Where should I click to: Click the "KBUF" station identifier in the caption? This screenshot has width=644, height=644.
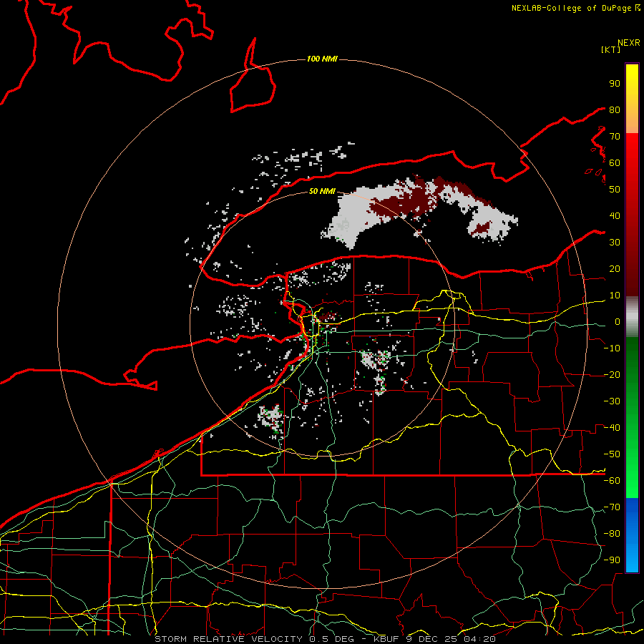pyautogui.click(x=387, y=639)
